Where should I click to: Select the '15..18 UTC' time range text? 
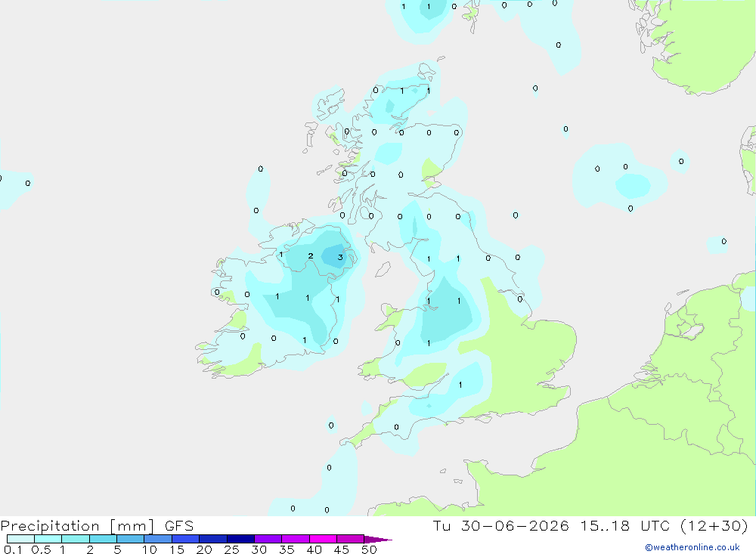pyautogui.click(x=625, y=525)
